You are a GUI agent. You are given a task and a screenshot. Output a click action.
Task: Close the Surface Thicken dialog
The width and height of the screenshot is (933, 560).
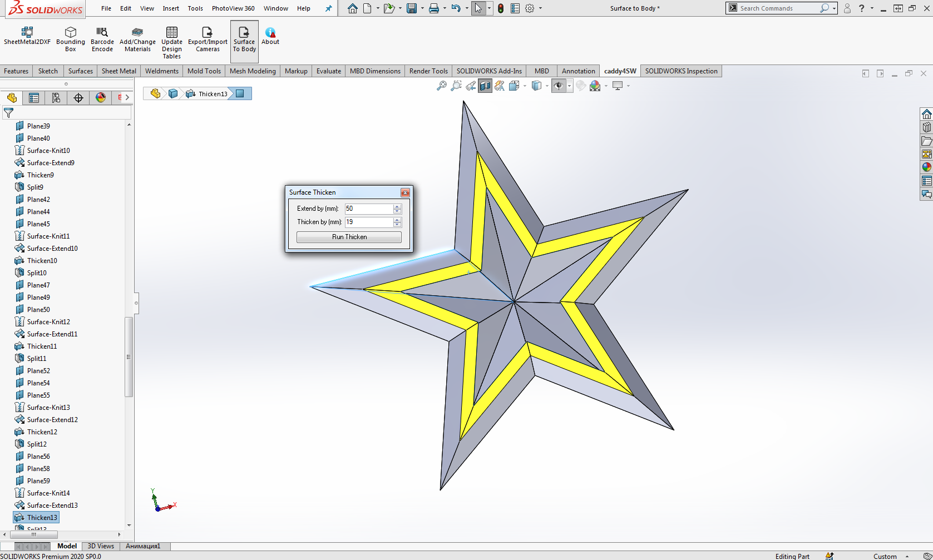(405, 192)
